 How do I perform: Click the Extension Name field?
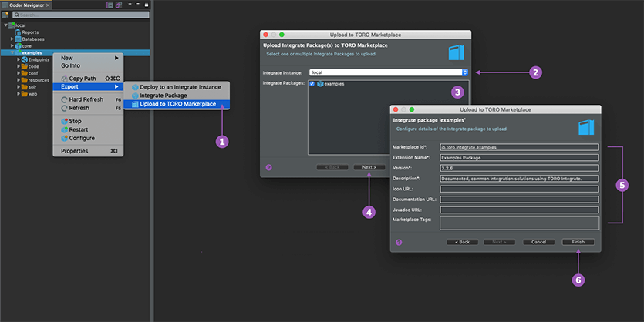pos(519,157)
